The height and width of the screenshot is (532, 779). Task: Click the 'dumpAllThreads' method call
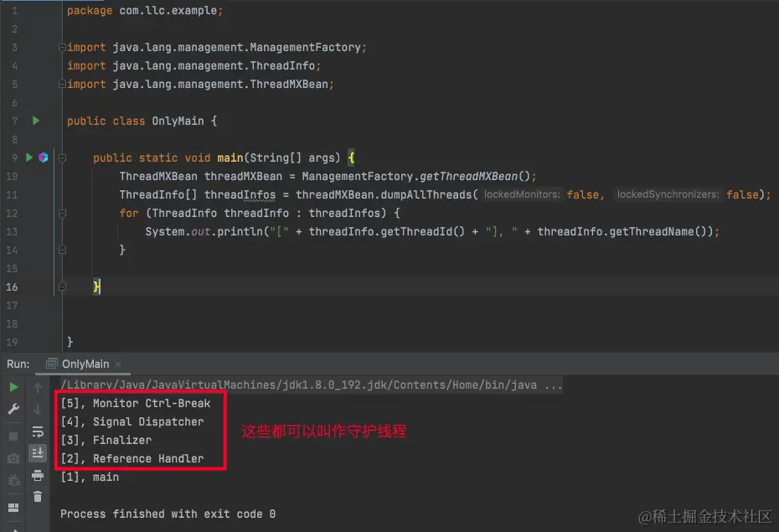tap(426, 194)
